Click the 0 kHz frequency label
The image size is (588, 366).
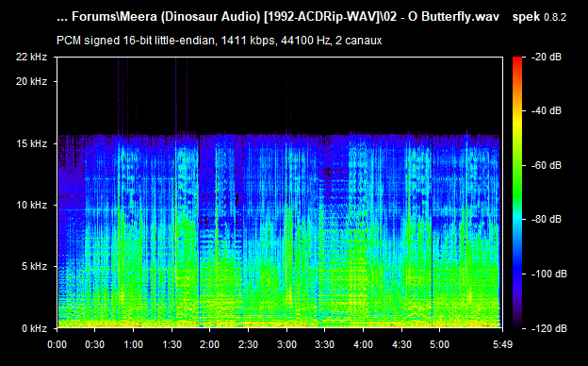(x=34, y=328)
